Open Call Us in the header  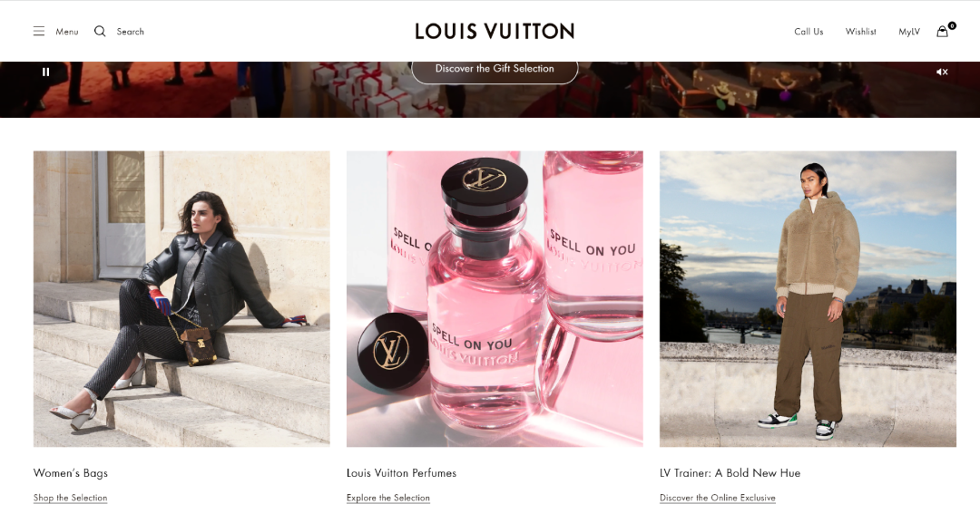(808, 31)
